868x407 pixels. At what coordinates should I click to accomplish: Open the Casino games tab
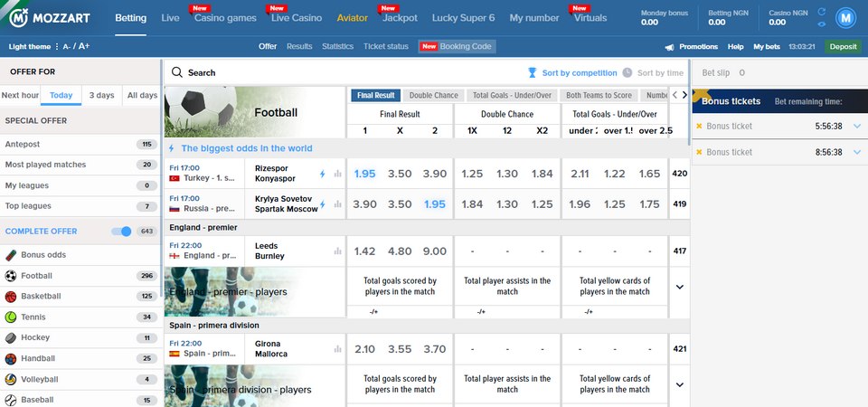click(225, 18)
